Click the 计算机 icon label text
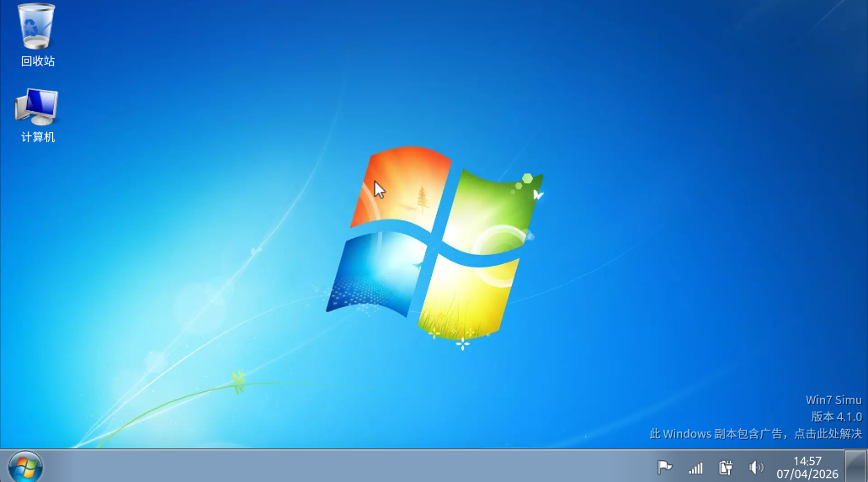 pos(38,137)
